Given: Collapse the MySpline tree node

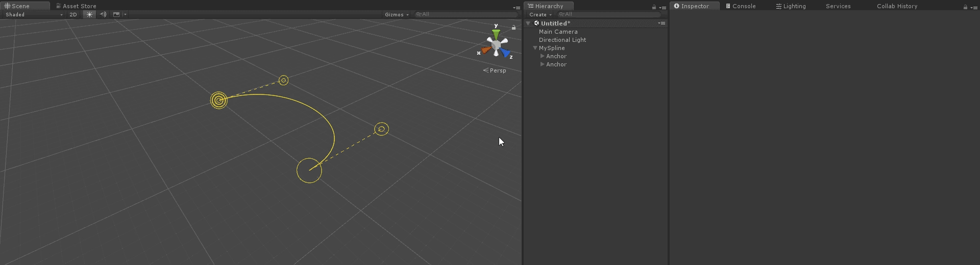Looking at the screenshot, I should tap(535, 48).
